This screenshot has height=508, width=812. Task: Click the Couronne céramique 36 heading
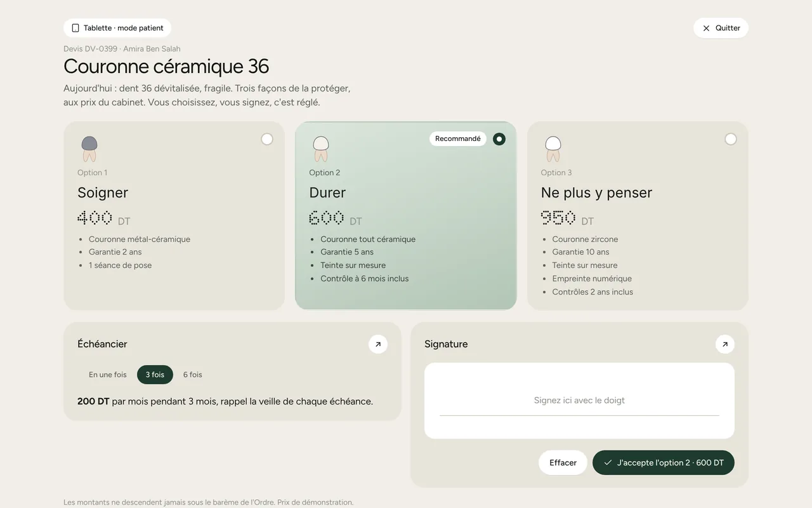click(x=166, y=66)
